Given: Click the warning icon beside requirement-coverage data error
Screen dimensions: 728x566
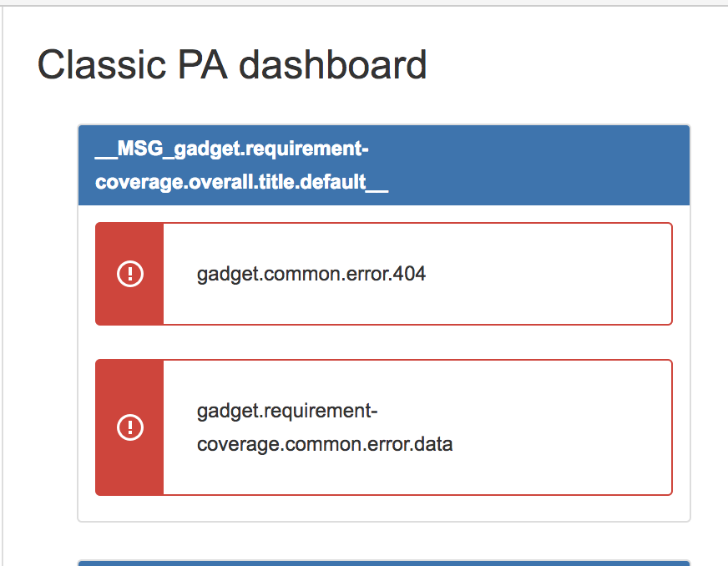Looking at the screenshot, I should coord(129,427).
